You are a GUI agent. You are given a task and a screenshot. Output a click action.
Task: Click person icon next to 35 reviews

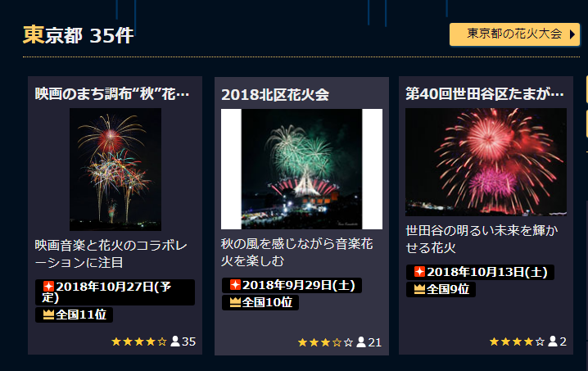tap(175, 341)
